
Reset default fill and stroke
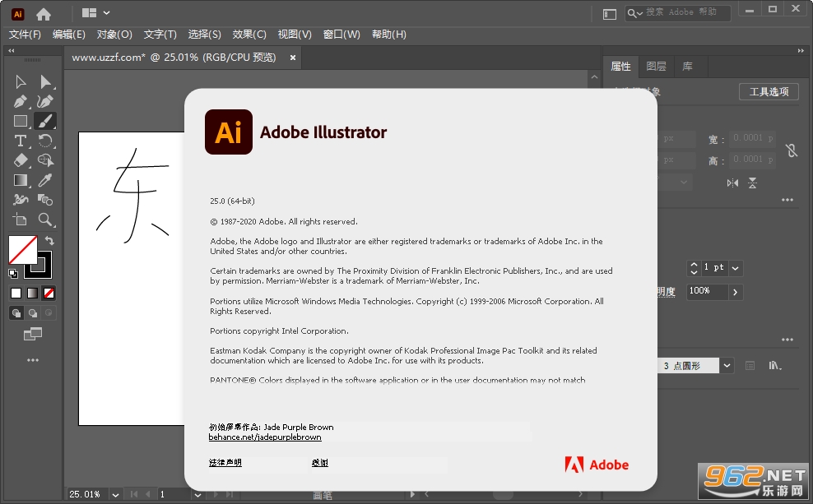point(13,273)
